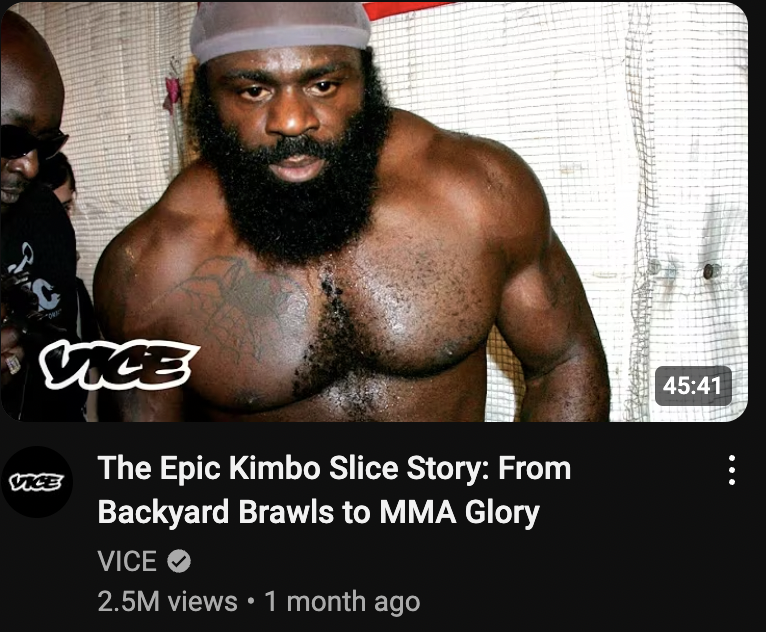The width and height of the screenshot is (766, 632).
Task: Open the three-dot more actions menu
Action: [x=731, y=470]
